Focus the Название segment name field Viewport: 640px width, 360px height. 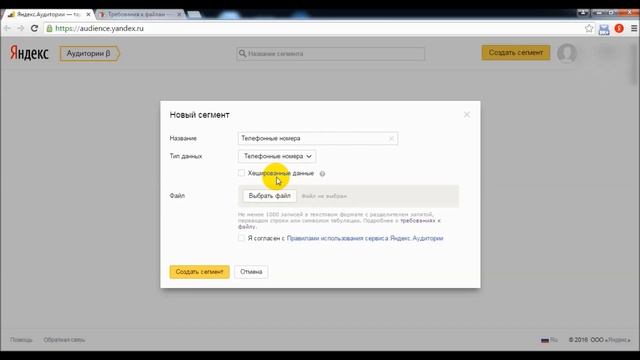318,138
